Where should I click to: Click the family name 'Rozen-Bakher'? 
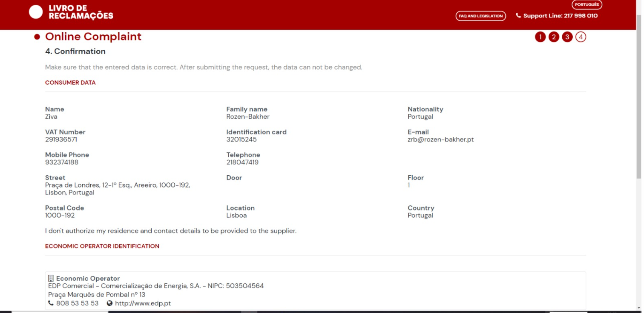point(248,117)
